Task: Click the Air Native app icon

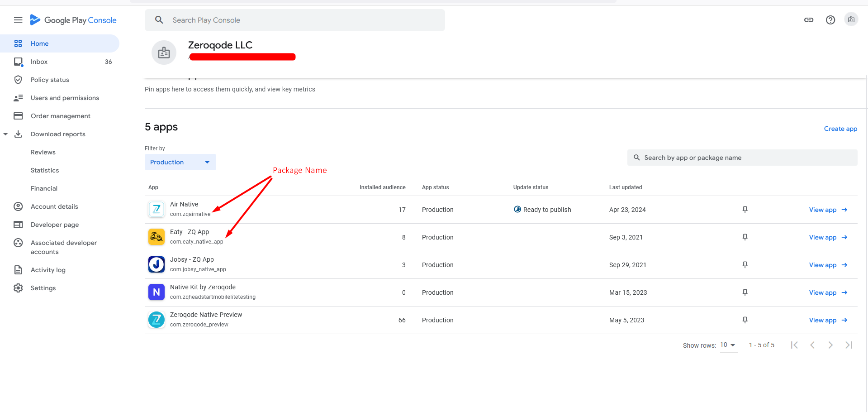Action: 157,209
